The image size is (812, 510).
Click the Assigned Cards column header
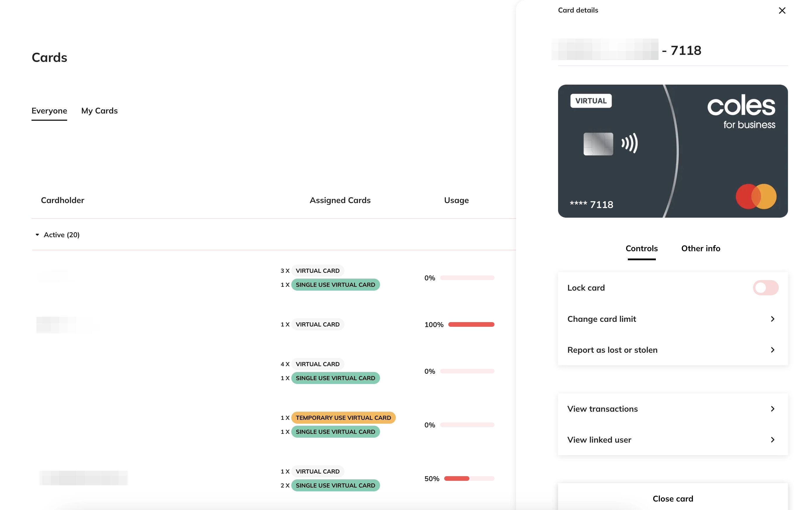click(x=340, y=200)
